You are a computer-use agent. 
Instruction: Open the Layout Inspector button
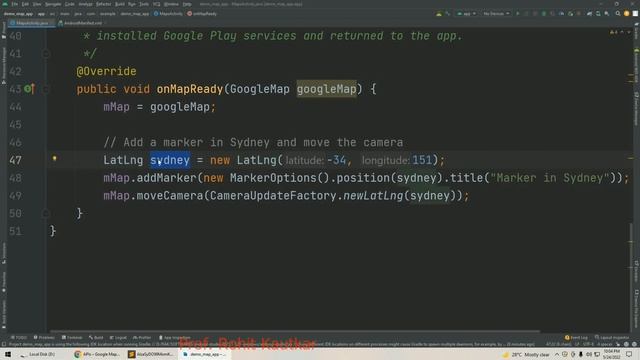(x=612, y=338)
